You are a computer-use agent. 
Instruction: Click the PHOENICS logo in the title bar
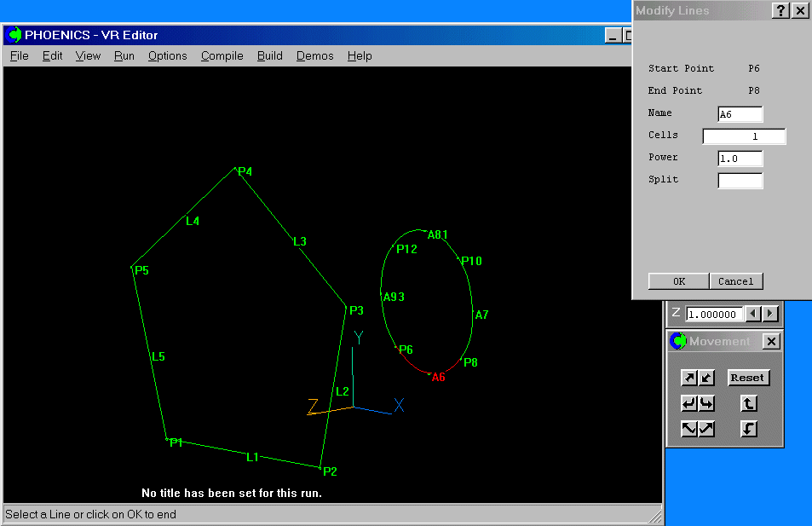[14, 35]
